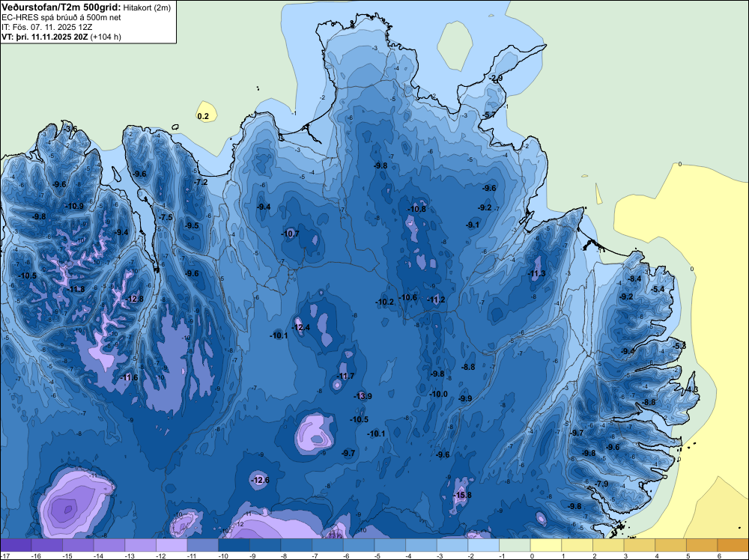749x560 pixels.
Task: Select the '-7.2' temperature label
Action: [201, 182]
